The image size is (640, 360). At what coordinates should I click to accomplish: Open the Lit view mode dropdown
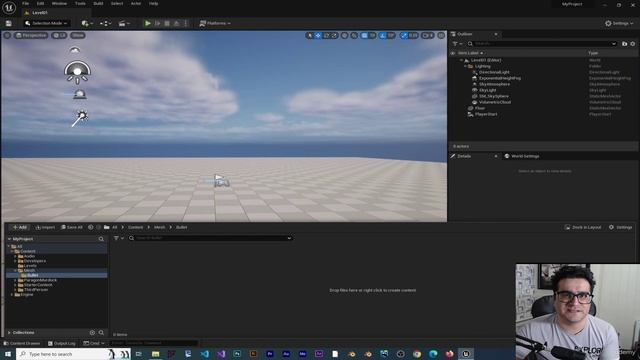coord(60,36)
